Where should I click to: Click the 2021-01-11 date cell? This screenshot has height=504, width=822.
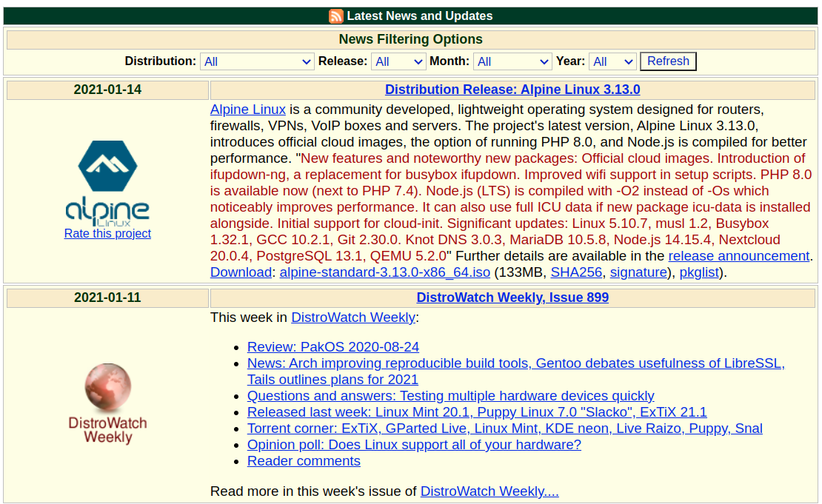tap(107, 298)
